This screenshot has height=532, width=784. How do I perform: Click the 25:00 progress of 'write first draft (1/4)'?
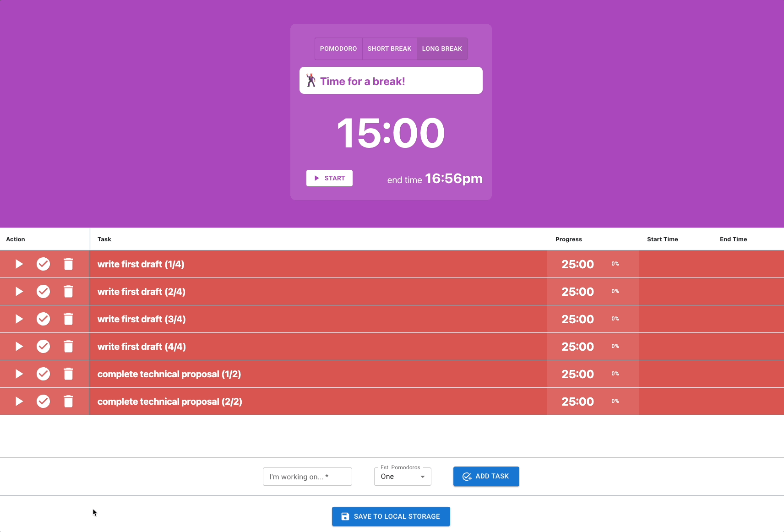coord(578,264)
